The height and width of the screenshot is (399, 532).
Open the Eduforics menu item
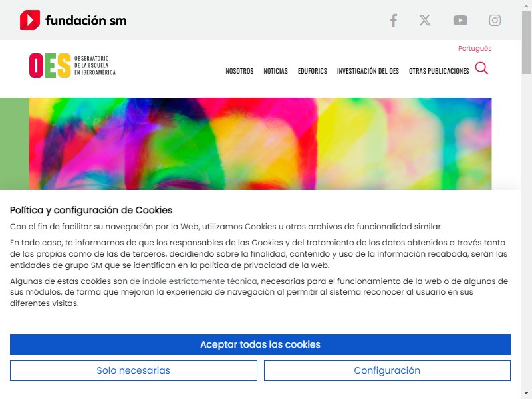point(312,71)
